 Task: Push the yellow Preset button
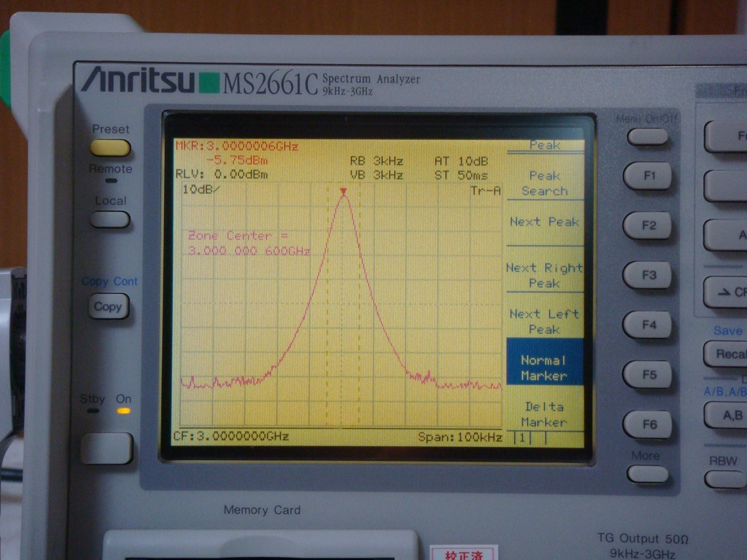tap(110, 147)
